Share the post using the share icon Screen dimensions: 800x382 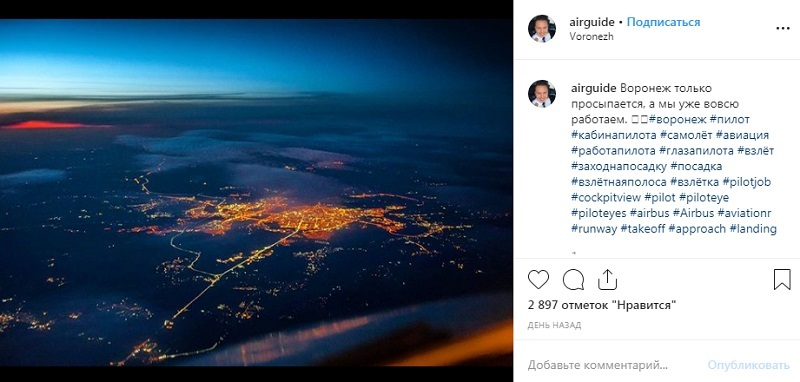(x=607, y=279)
